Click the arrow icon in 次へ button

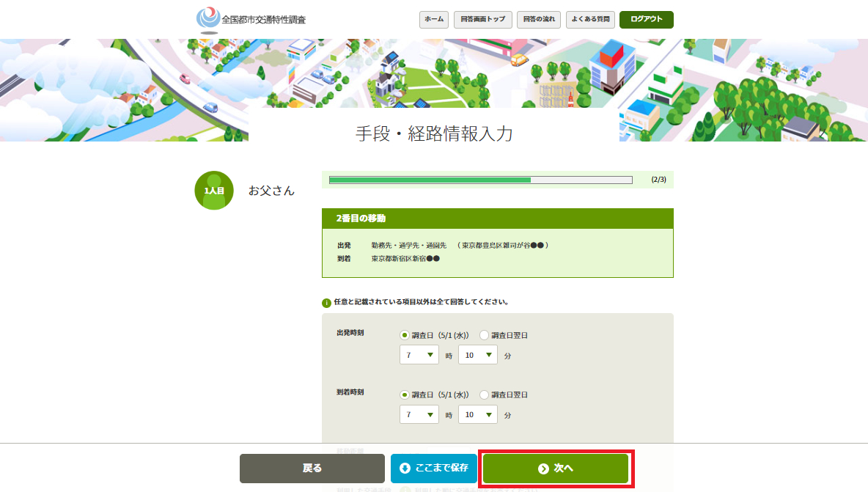click(x=543, y=469)
